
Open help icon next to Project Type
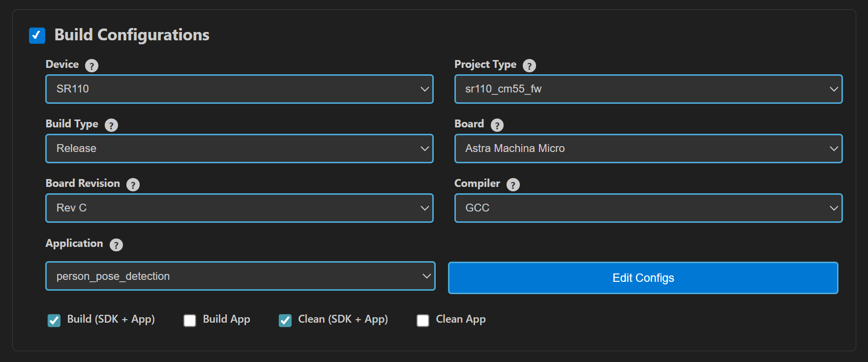(x=529, y=65)
